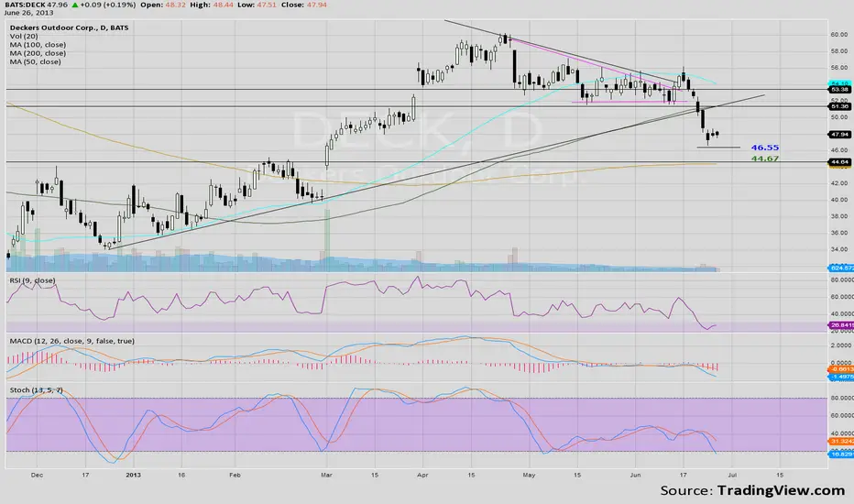Click the MACD (12, 26, close, 9, false, true) title

[x=71, y=341]
